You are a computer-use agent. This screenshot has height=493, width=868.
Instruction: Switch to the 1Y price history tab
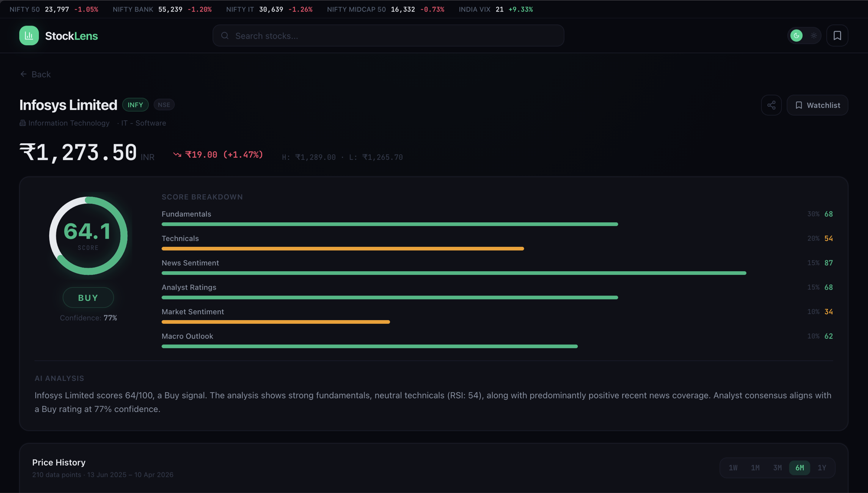[x=822, y=468]
